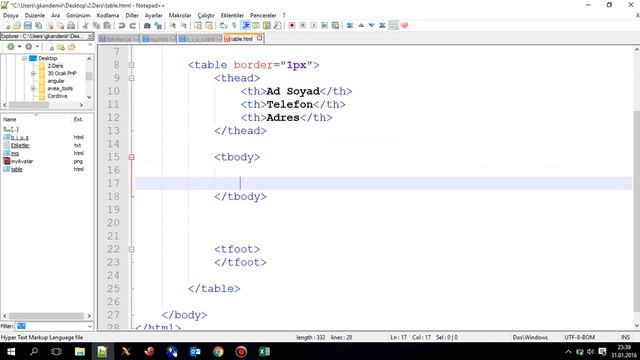Screen dimensions: 640x360
Task: Zoom in using the magnifier plus icon
Action: pyautogui.click(x=173, y=26)
